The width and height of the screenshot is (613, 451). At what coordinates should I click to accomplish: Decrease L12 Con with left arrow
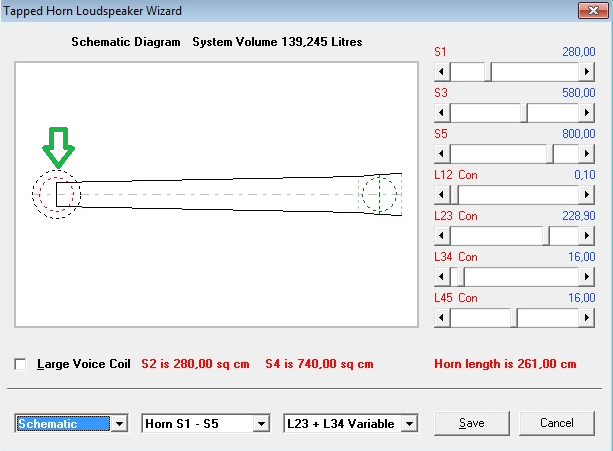[x=442, y=195]
